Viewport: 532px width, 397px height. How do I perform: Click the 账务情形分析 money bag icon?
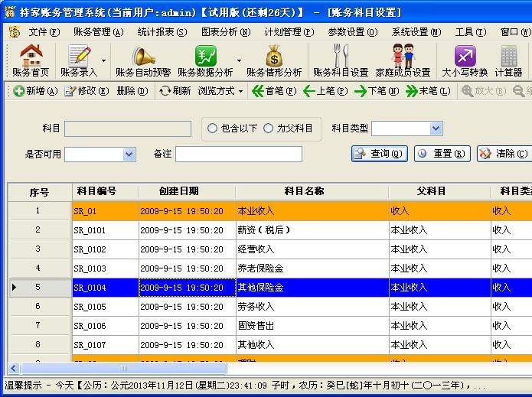click(273, 57)
